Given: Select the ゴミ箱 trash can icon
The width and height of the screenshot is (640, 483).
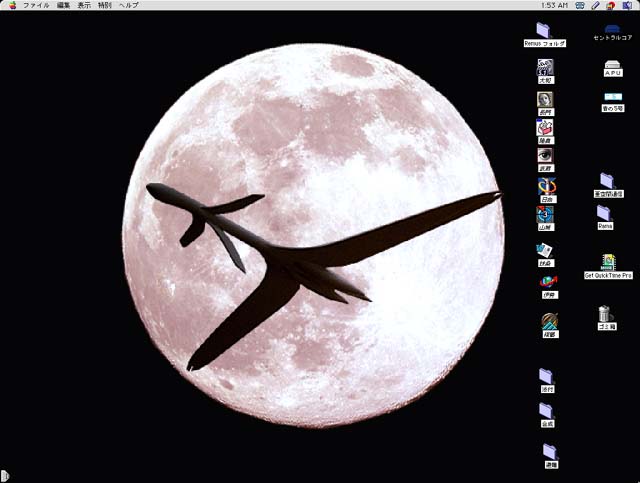Looking at the screenshot, I should point(606,314).
